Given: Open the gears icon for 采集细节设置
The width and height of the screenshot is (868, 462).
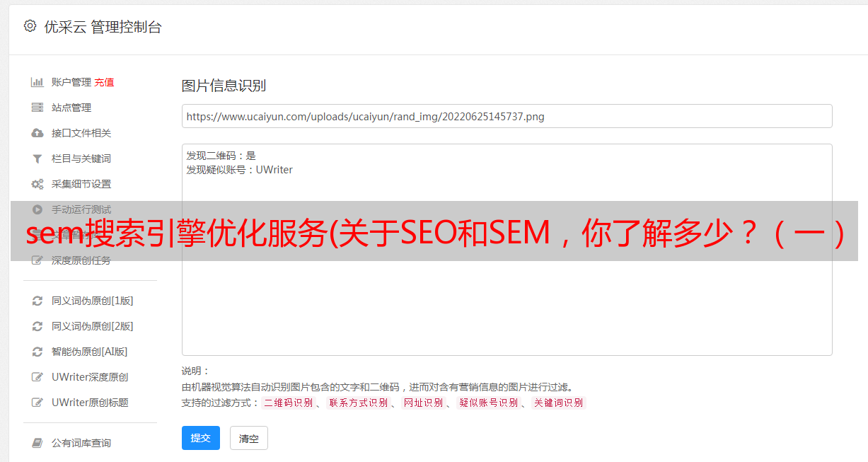Looking at the screenshot, I should [x=37, y=184].
